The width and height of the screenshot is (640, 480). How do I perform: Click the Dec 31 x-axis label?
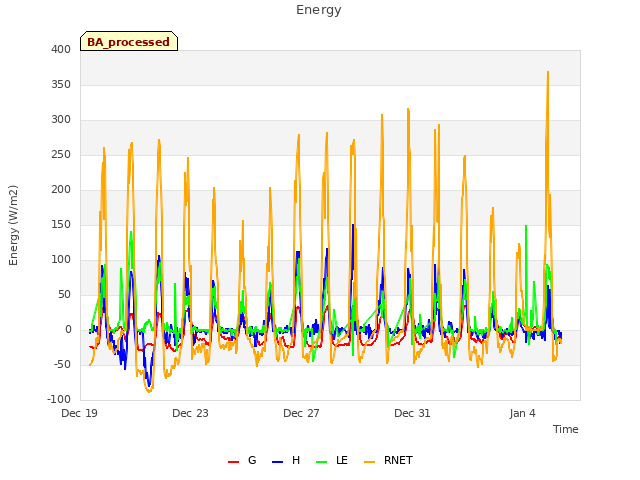tap(412, 413)
